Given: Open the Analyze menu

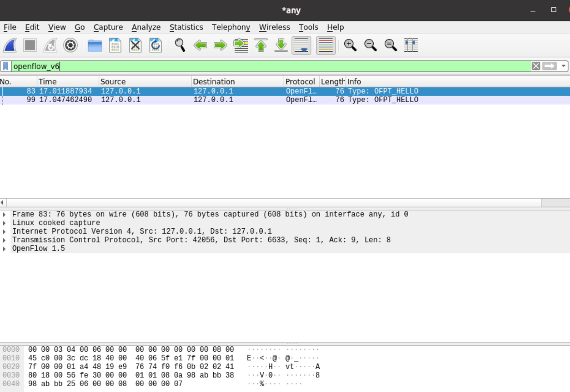Looking at the screenshot, I should coord(146,27).
